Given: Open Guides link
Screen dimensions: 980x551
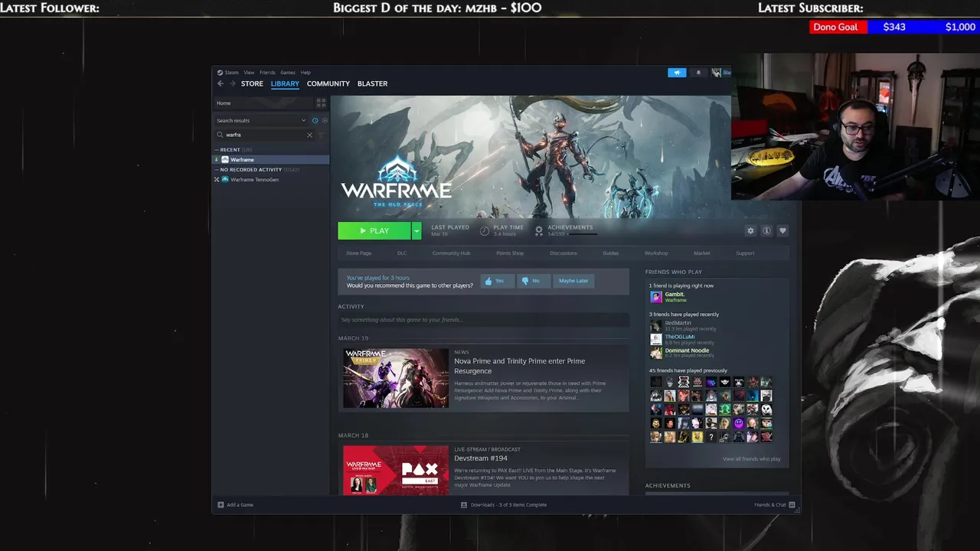Looking at the screenshot, I should pos(610,253).
